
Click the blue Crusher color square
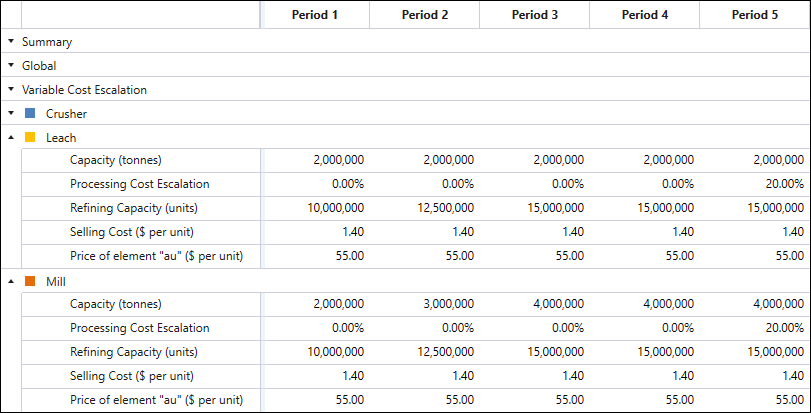point(30,114)
